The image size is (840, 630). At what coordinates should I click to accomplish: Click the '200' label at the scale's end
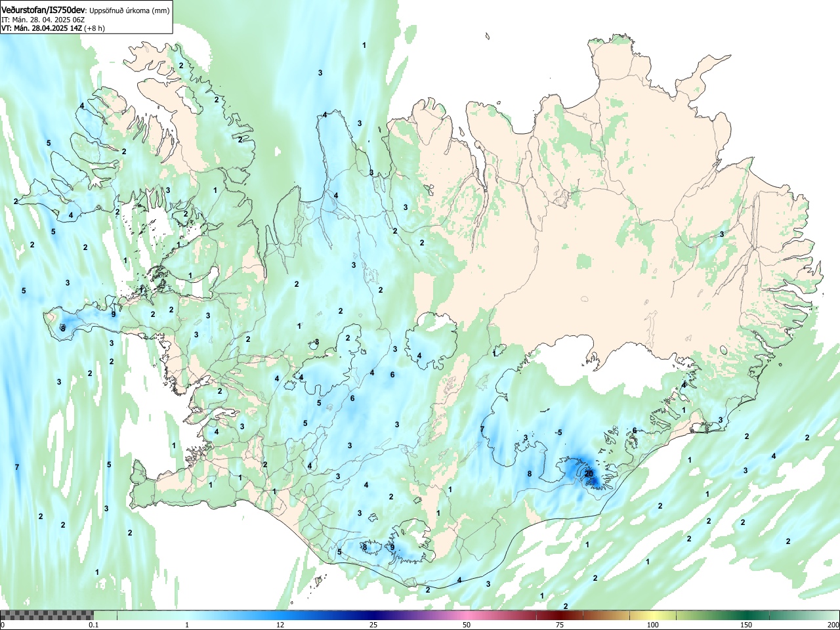coord(833,625)
